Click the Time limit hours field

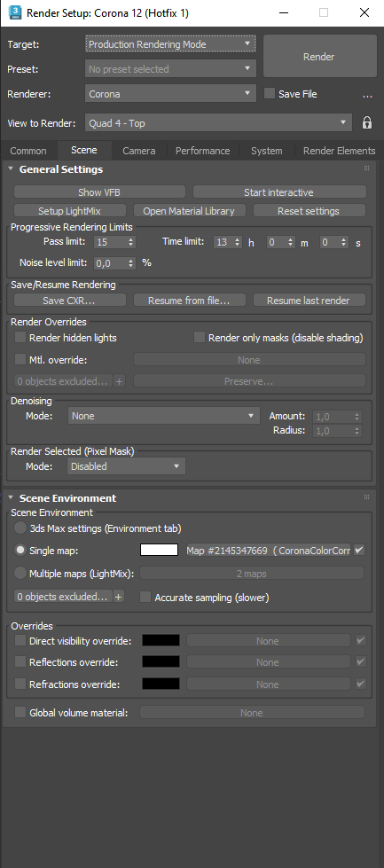(x=223, y=242)
